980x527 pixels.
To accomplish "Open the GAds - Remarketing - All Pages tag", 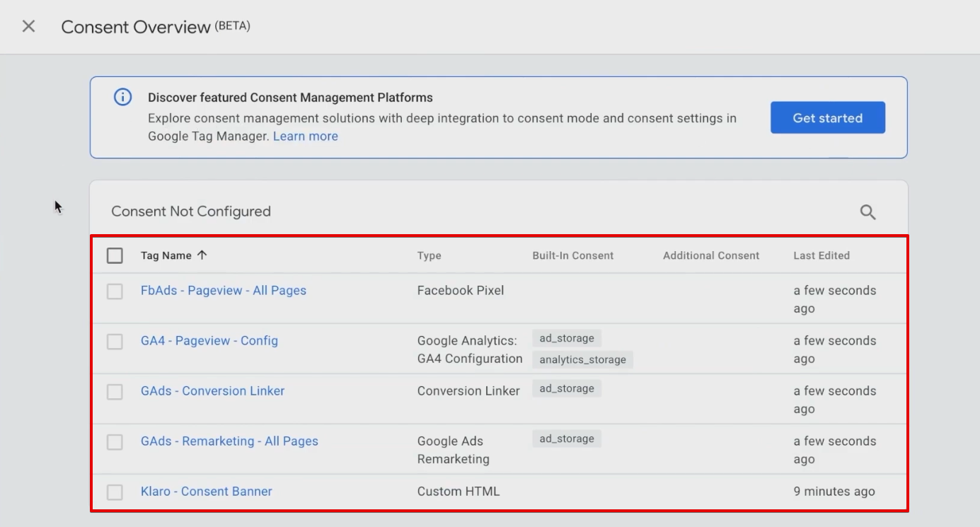I will [229, 441].
